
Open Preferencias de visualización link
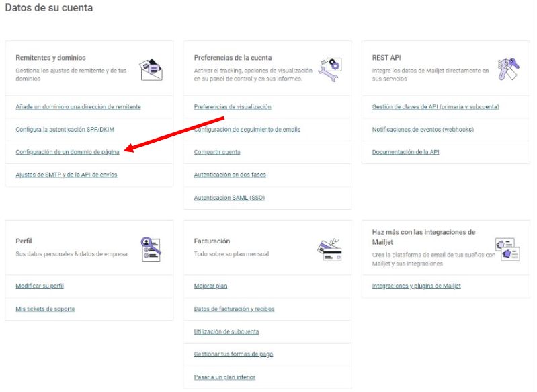point(233,106)
